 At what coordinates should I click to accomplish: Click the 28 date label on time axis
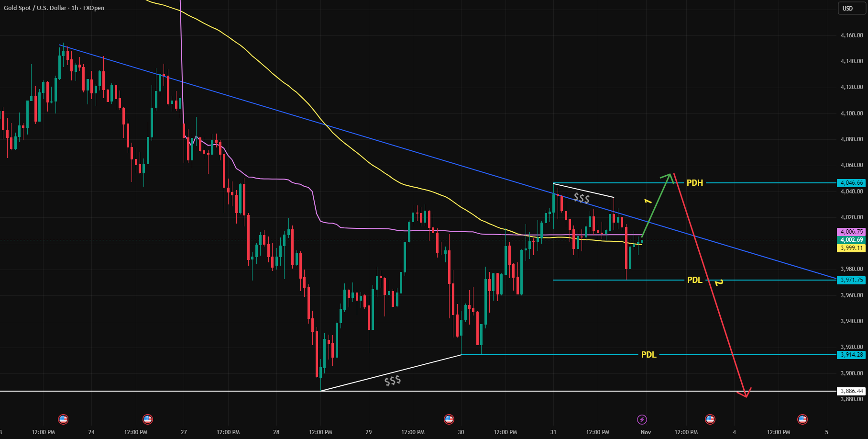coord(276,432)
